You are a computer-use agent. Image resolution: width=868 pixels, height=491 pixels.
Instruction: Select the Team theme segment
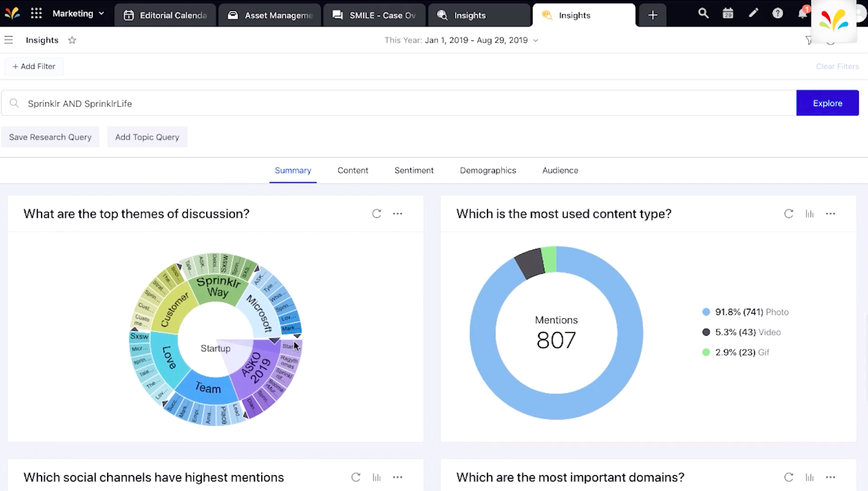click(x=208, y=388)
